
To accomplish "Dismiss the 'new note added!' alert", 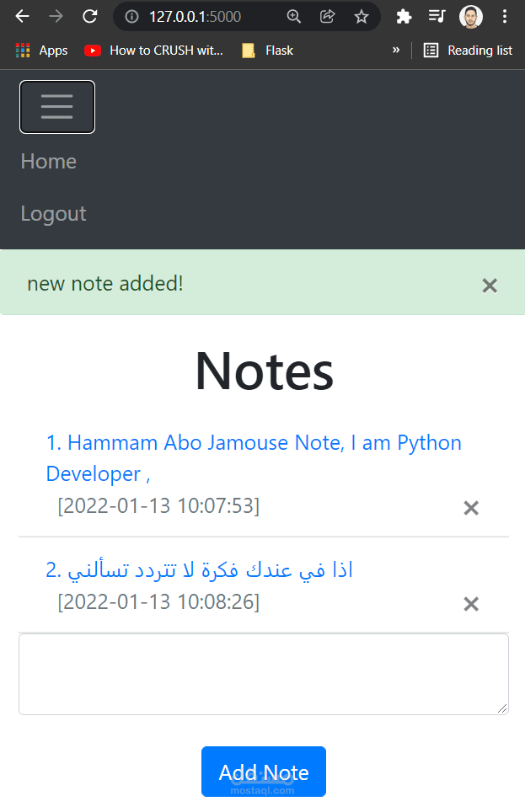I will pos(490,286).
